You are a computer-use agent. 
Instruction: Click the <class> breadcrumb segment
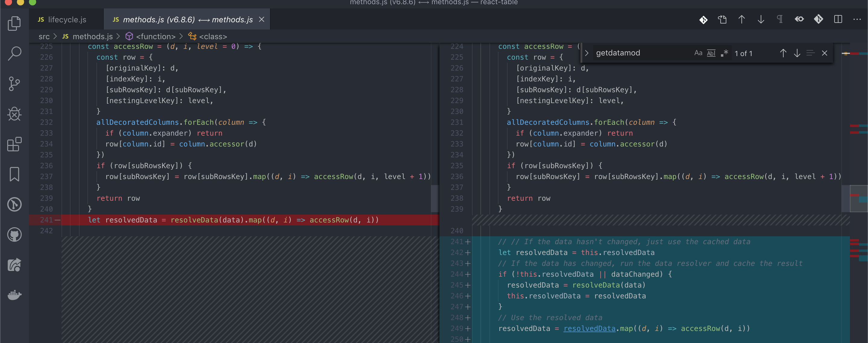click(x=212, y=36)
